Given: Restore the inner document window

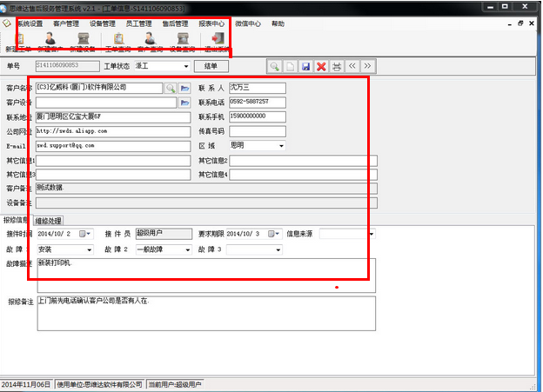Looking at the screenshot, I should coord(520,23).
